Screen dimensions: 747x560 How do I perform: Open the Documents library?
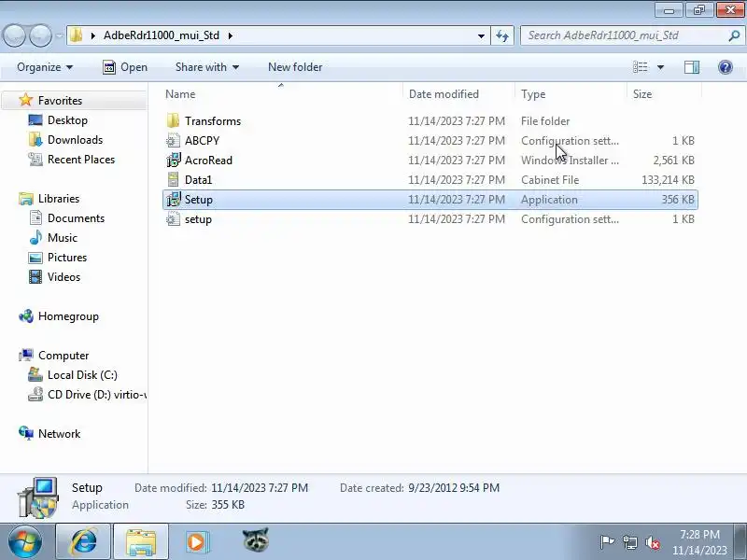[x=76, y=218]
